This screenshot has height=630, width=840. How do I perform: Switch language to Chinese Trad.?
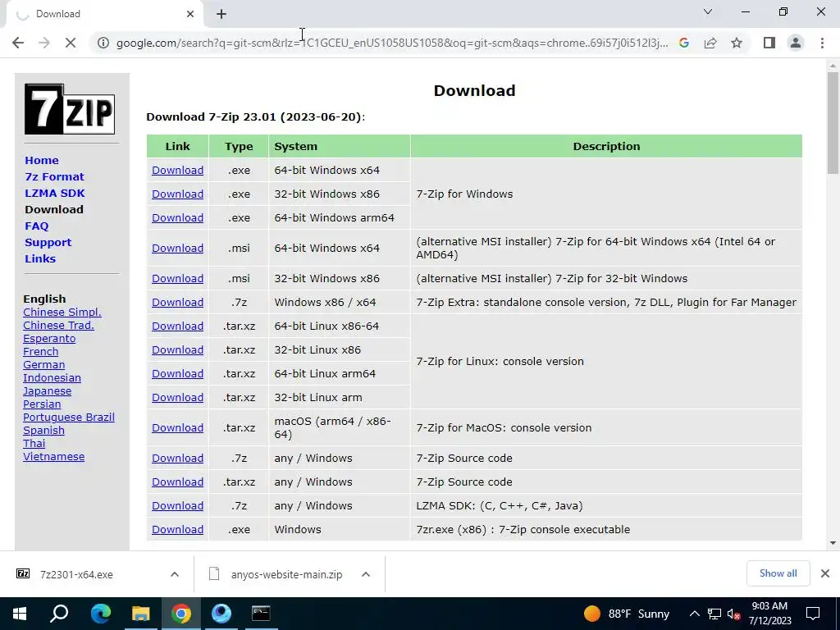[x=58, y=325]
